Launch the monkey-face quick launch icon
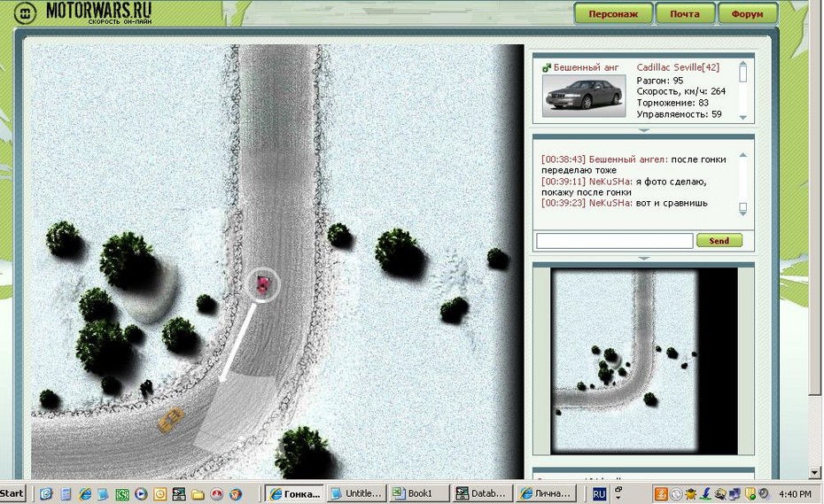The image size is (824, 504). [236, 494]
